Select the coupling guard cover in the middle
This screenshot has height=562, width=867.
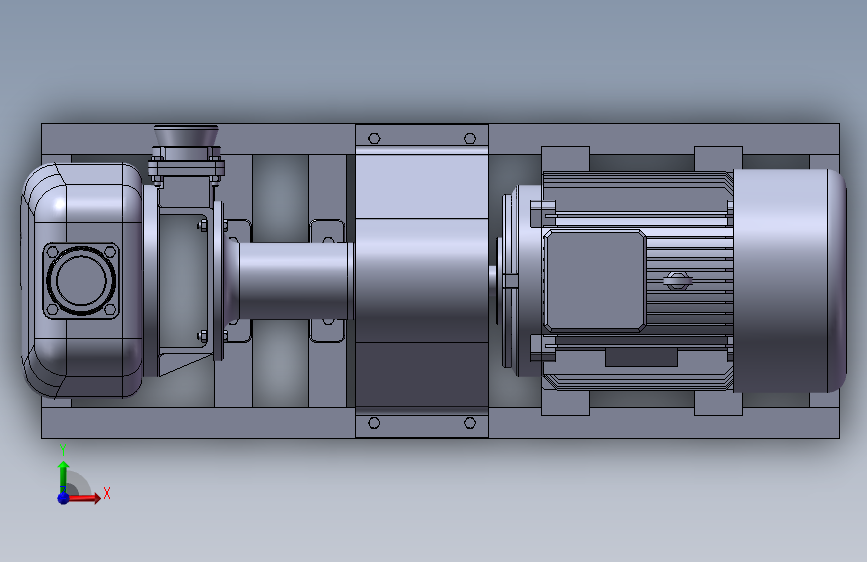coord(421,280)
